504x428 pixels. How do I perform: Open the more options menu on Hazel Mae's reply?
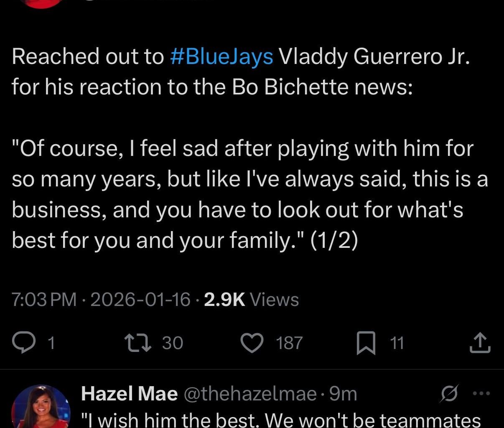pos(481,393)
